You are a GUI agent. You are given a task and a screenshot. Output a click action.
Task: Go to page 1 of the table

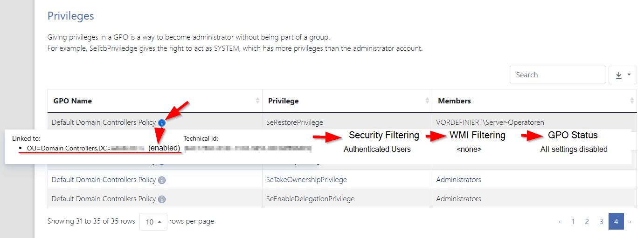(x=573, y=222)
